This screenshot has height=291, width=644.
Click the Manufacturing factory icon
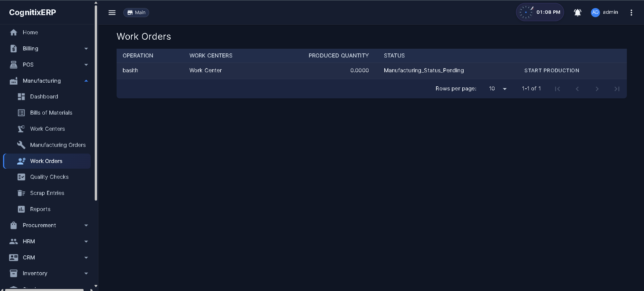[x=13, y=81]
